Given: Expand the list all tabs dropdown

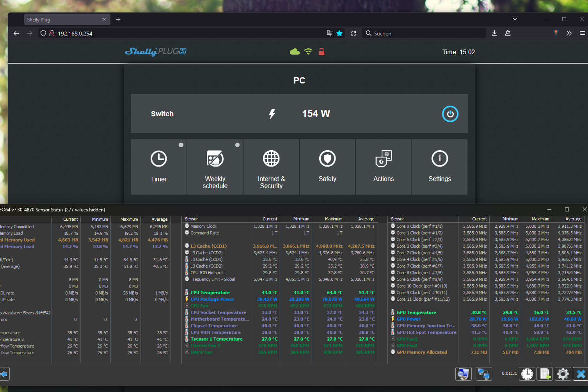Looking at the screenshot, I should point(515,19).
